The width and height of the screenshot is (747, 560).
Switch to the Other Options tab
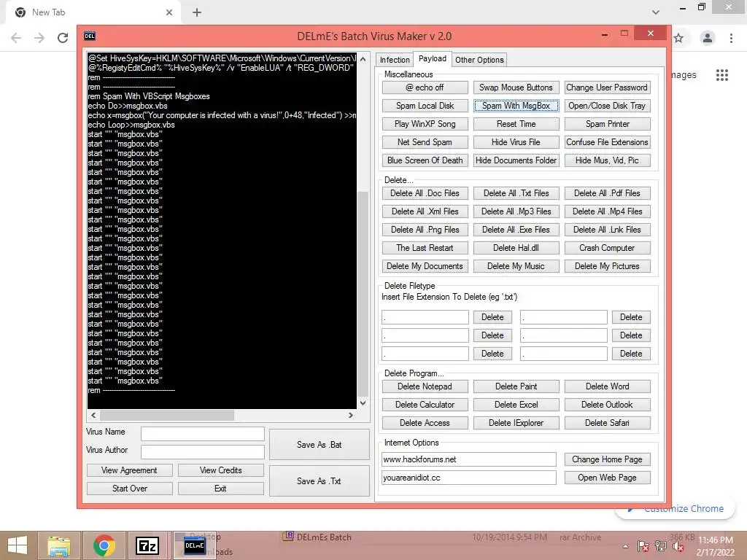click(479, 60)
